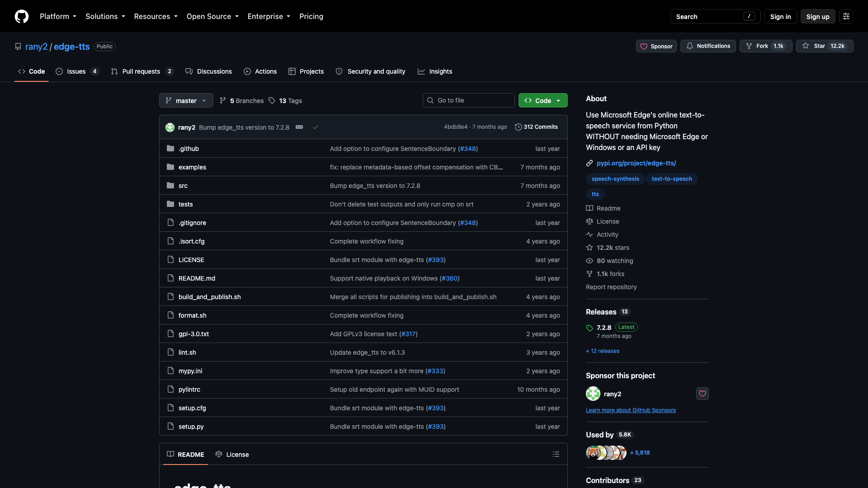Screen dimensions: 868x488
Task: Expand the Enterprise menu
Action: (269, 16)
